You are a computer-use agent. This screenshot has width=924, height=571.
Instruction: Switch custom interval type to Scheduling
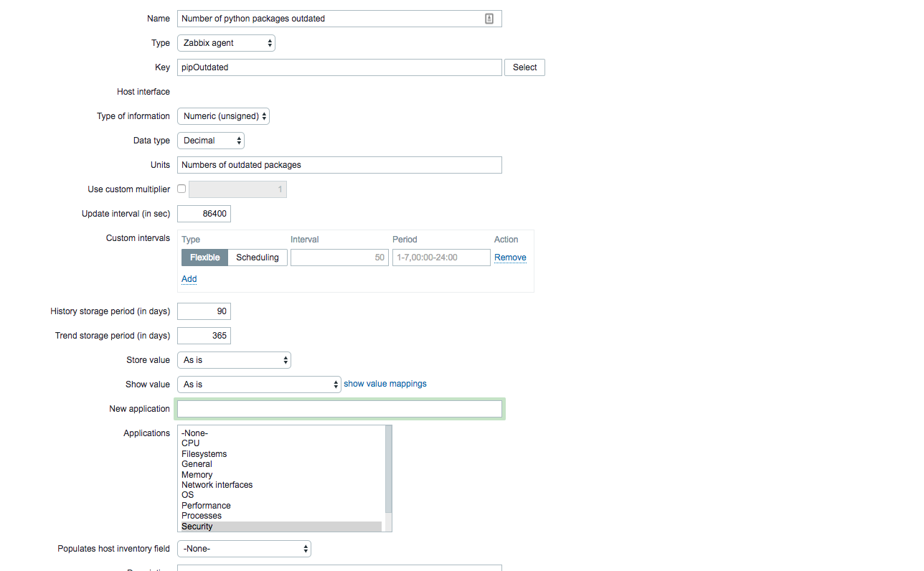(x=258, y=258)
